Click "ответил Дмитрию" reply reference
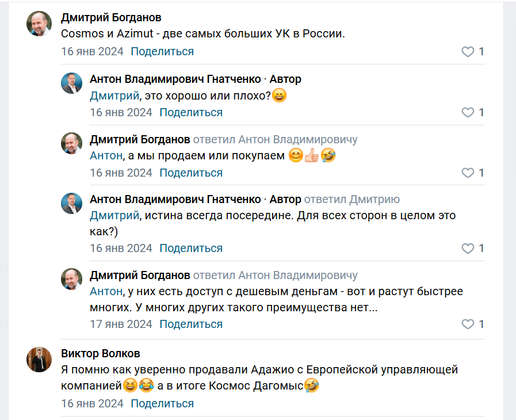This screenshot has height=420, width=516. point(351,200)
